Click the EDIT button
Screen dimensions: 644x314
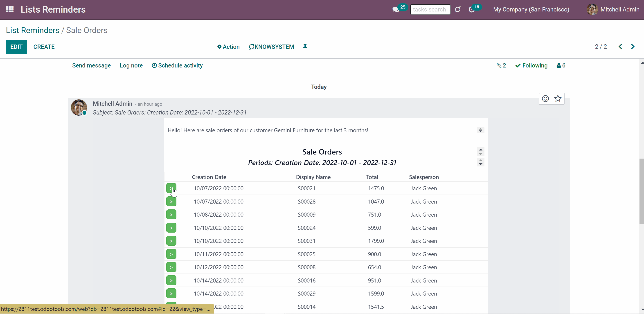point(16,47)
